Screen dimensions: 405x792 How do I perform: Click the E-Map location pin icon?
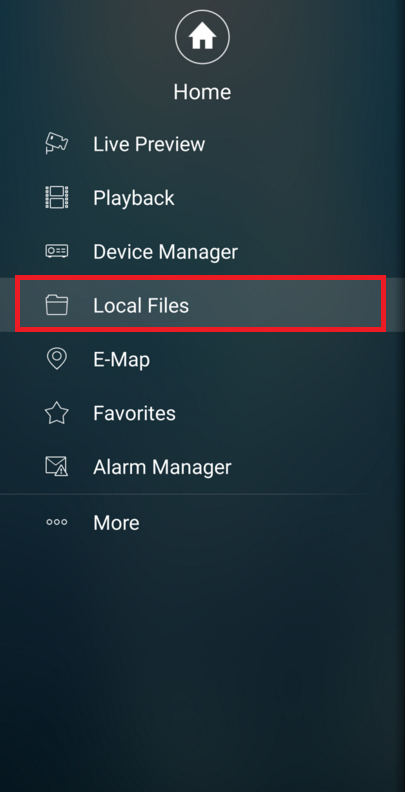pyautogui.click(x=57, y=359)
